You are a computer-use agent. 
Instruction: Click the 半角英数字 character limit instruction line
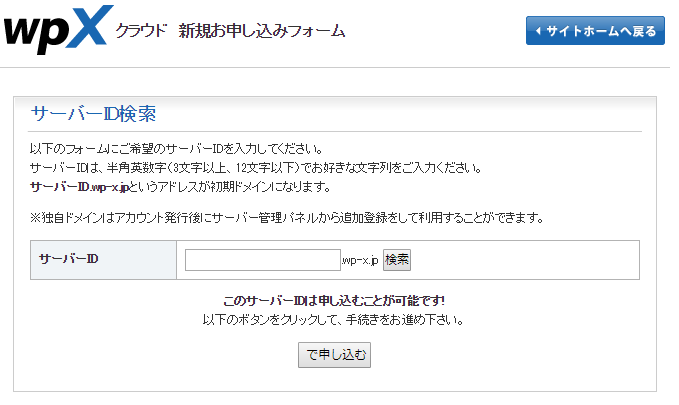coord(255,168)
